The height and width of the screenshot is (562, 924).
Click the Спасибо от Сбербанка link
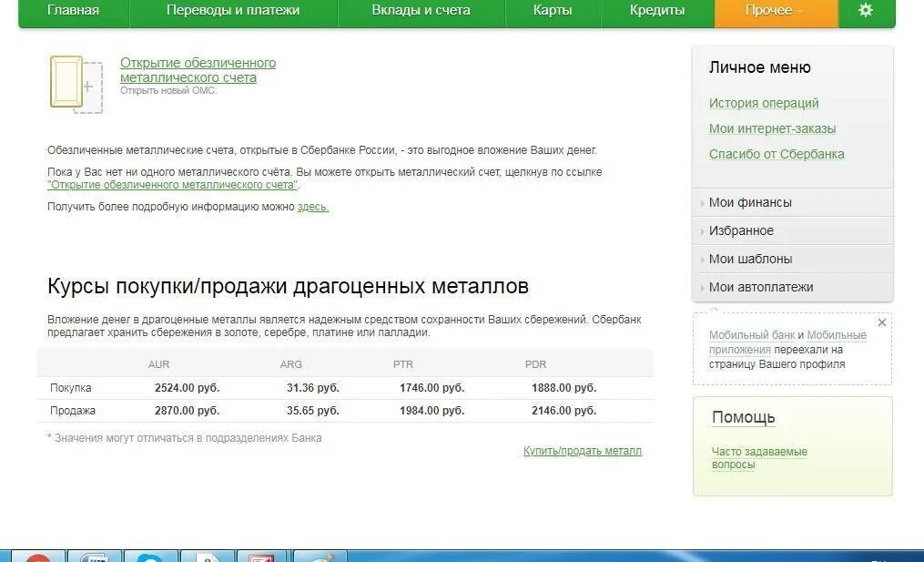click(777, 154)
